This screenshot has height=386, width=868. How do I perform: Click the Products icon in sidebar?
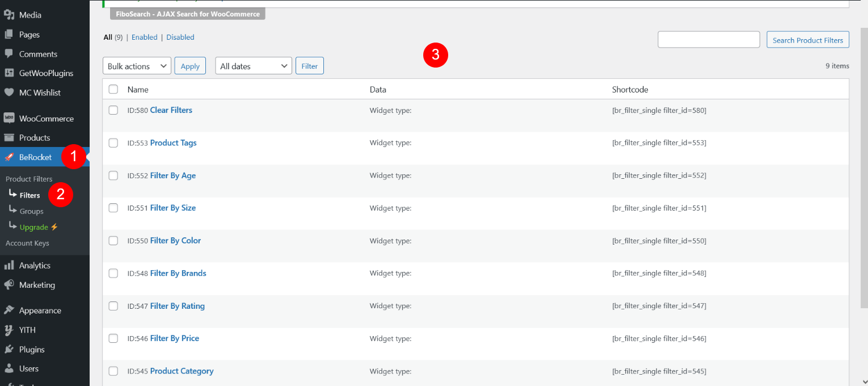tap(9, 138)
